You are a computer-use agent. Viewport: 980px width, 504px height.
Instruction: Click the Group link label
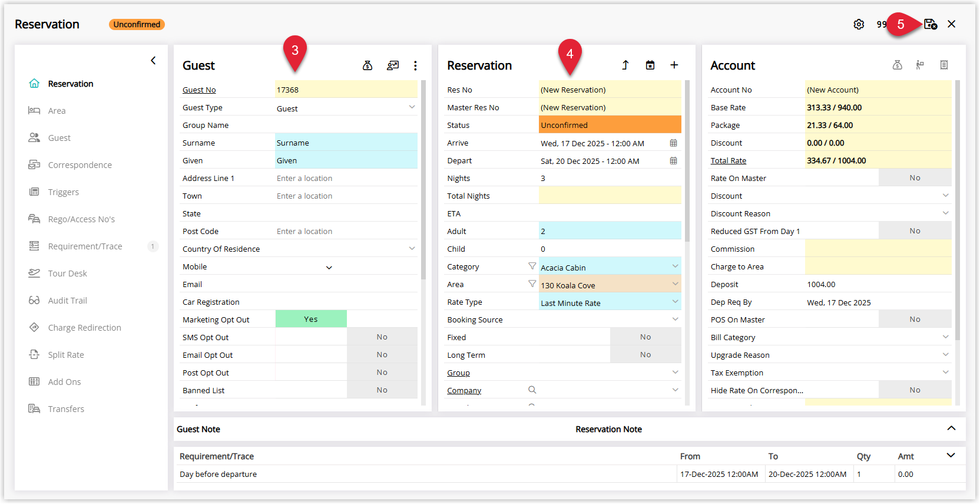[458, 373]
